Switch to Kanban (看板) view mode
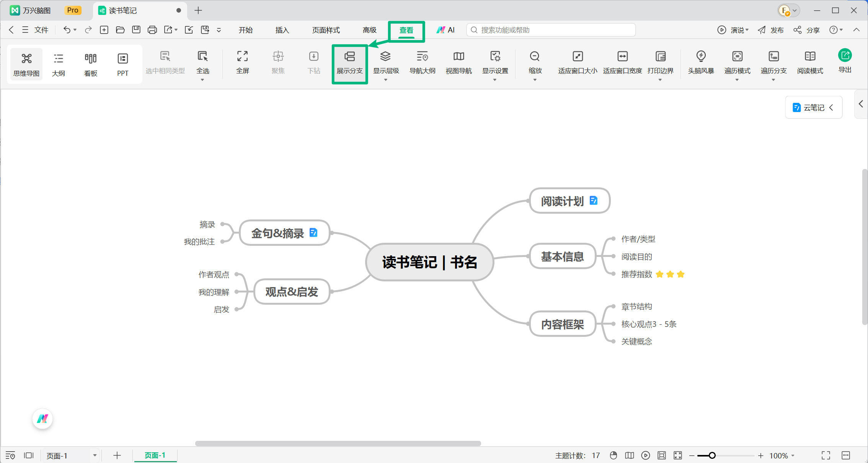 (91, 64)
